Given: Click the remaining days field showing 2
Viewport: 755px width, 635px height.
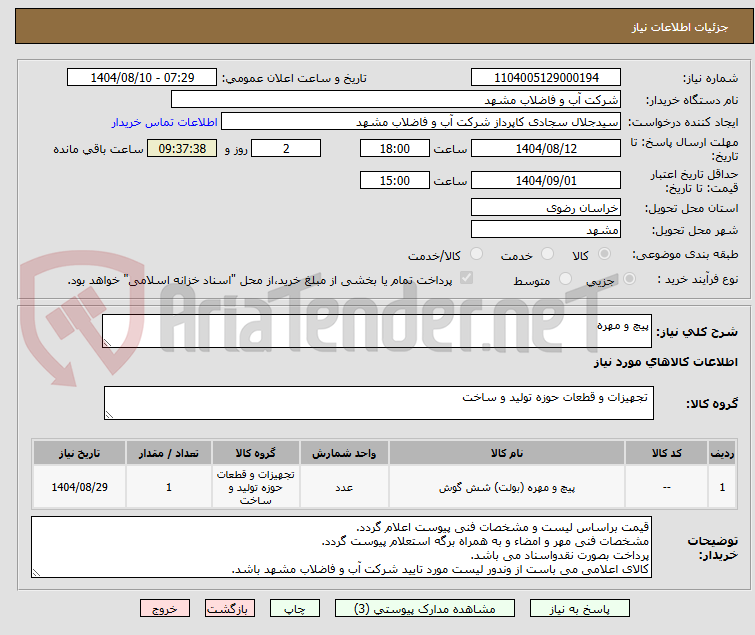Looking at the screenshot, I should (286, 148).
